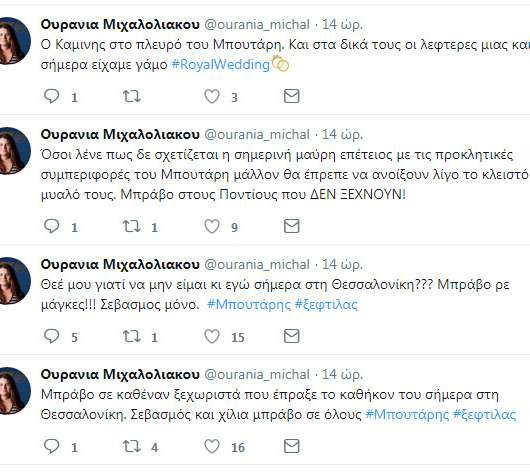Image resolution: width=530 pixels, height=473 pixels.
Task: Retweet the ΔΕΝ ΞΕΧΝΟΥΝ tweet
Action: pos(131,226)
